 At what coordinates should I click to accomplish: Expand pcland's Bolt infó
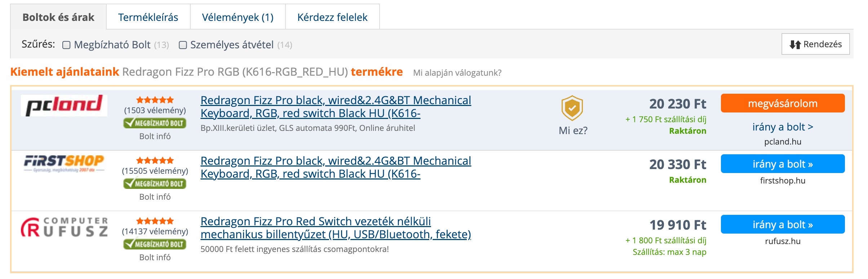[155, 136]
